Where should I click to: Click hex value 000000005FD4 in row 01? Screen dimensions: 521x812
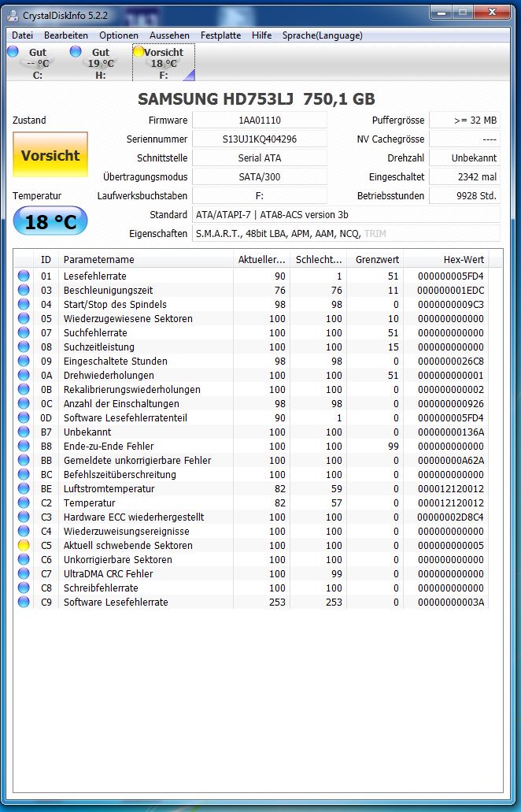coord(451,276)
